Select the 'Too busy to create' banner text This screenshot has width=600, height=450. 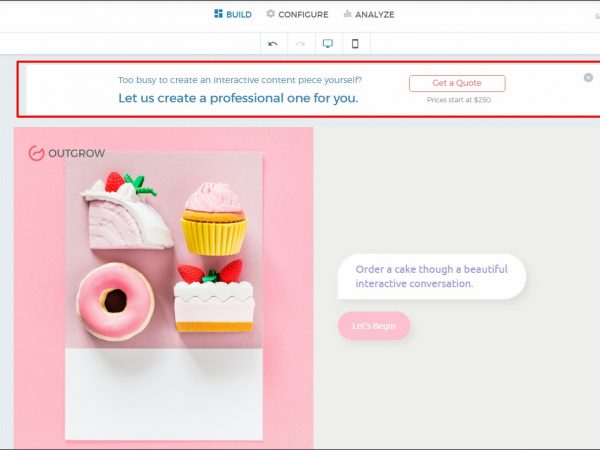point(240,78)
